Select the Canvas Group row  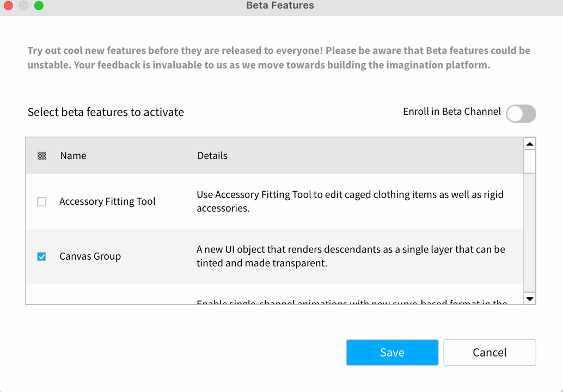90,256
